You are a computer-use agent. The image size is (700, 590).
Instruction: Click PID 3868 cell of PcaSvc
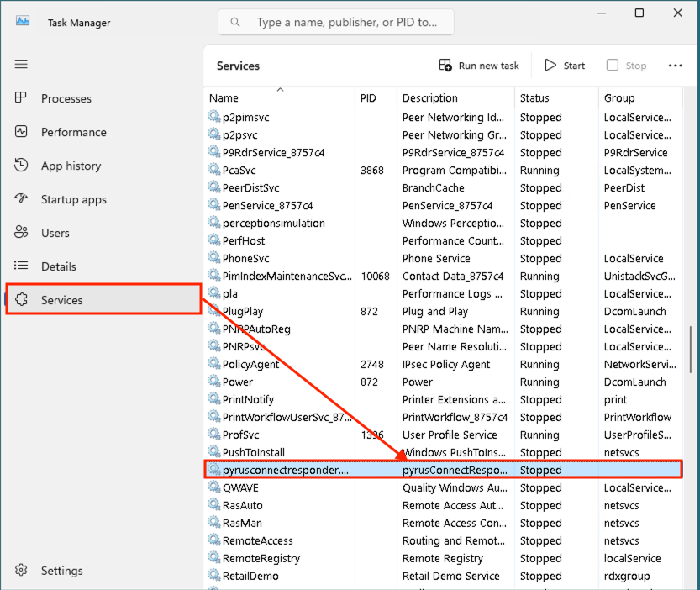pyautogui.click(x=372, y=170)
